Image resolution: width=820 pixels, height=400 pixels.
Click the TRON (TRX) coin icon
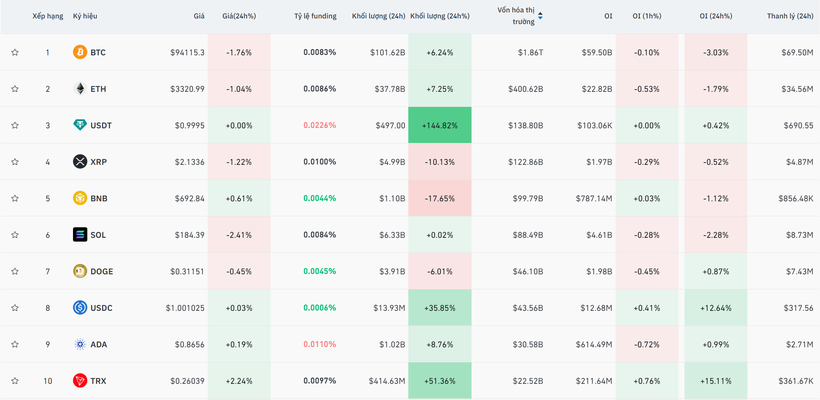click(80, 381)
